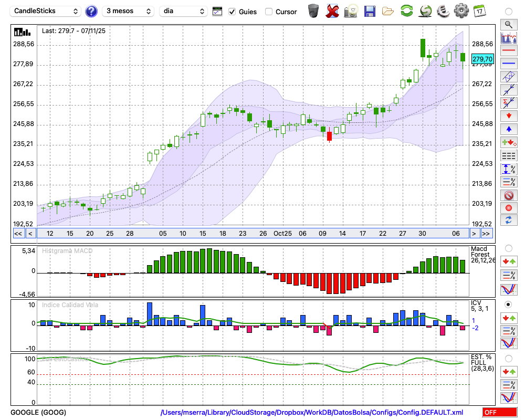525x420 pixels.
Task: Open the CandleSticks chart type dropdown
Action: click(46, 11)
